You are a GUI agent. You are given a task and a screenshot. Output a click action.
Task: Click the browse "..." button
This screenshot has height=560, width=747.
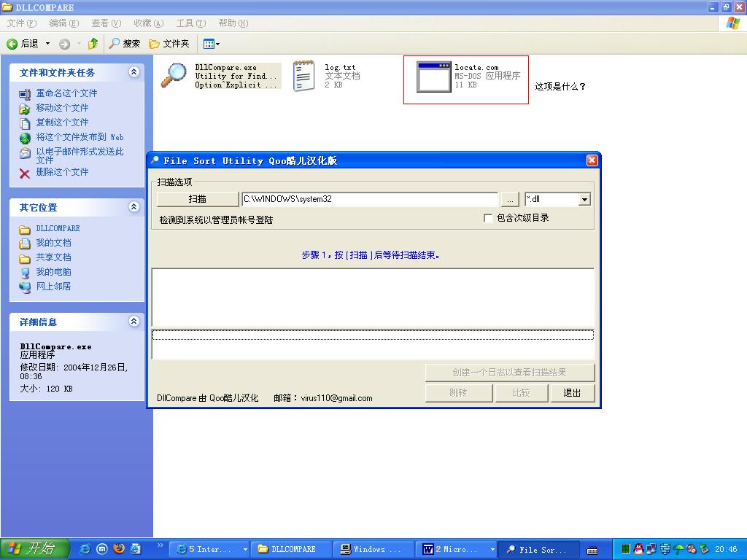tap(510, 200)
